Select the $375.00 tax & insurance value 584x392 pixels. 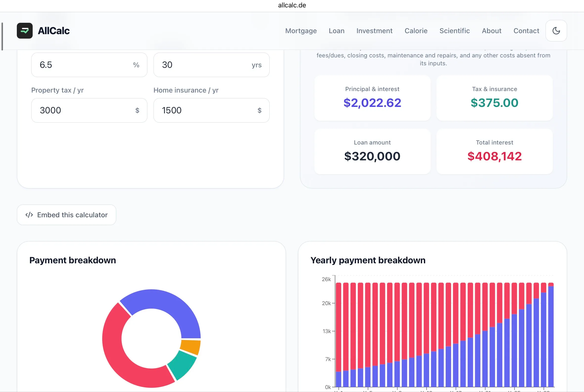point(494,103)
